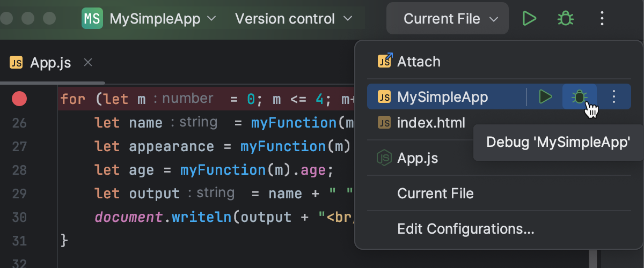The image size is (644, 268).
Task: Open the toolbar More Actions menu
Action: 602,19
